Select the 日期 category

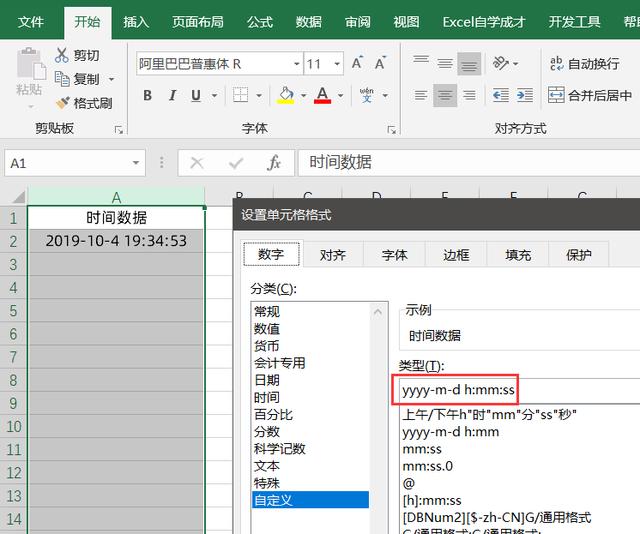310,380
